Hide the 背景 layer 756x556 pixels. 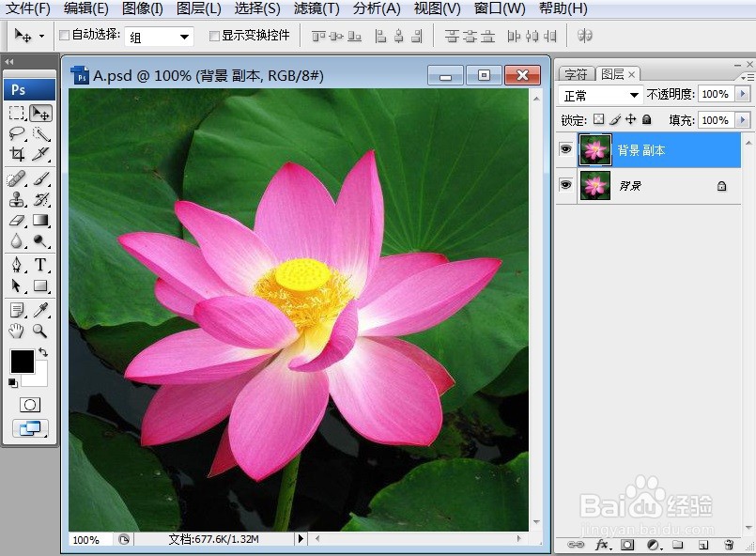566,185
